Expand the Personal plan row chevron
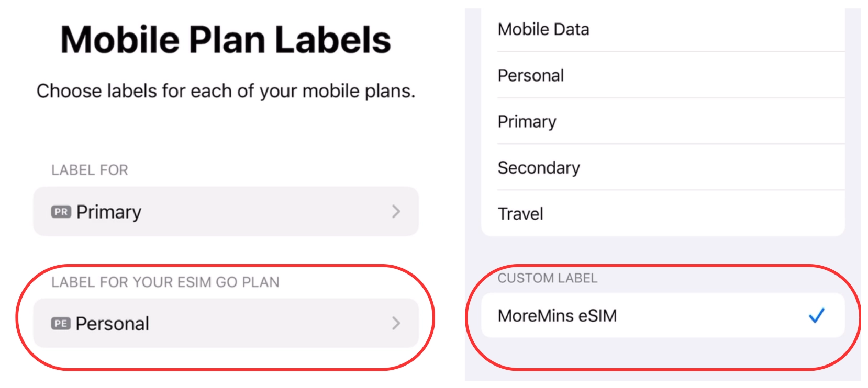868x388 pixels. (396, 324)
